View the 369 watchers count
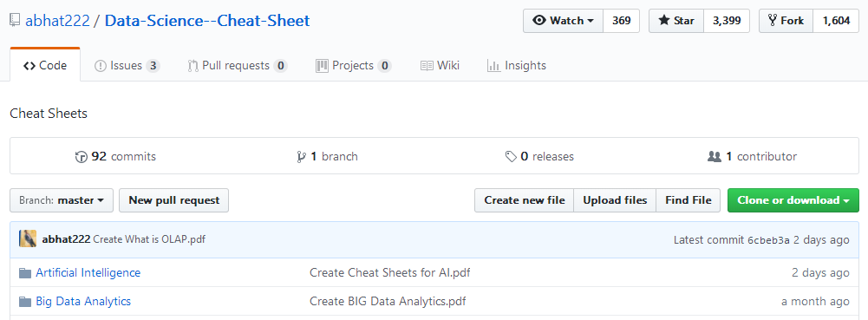 621,21
